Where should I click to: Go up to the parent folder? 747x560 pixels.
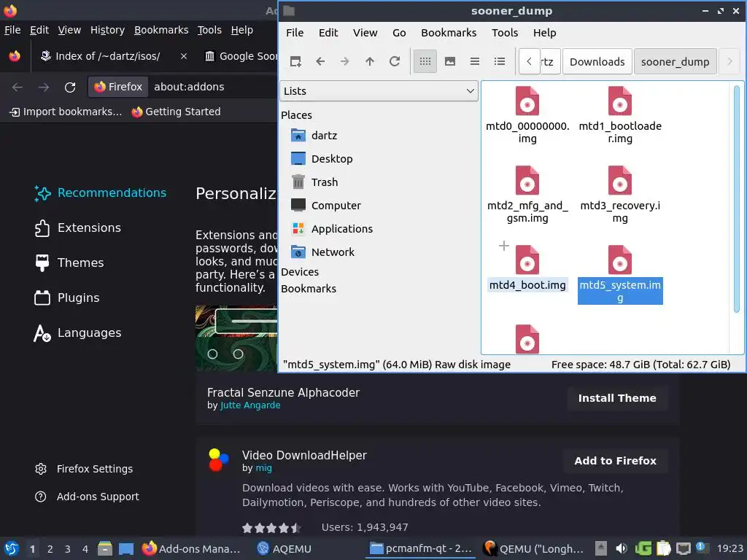tap(370, 61)
